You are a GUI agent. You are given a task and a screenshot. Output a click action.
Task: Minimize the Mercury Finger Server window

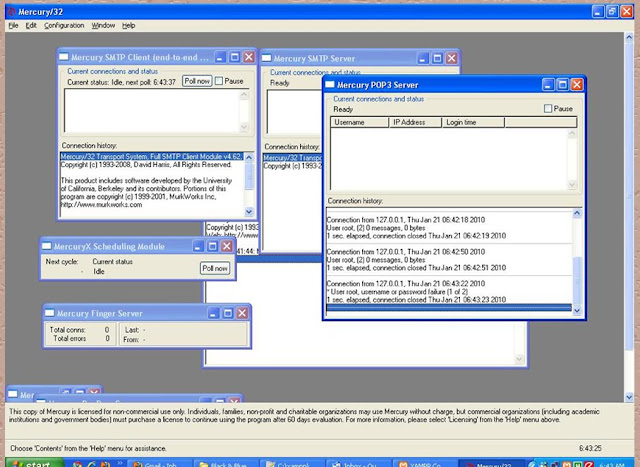click(x=213, y=313)
